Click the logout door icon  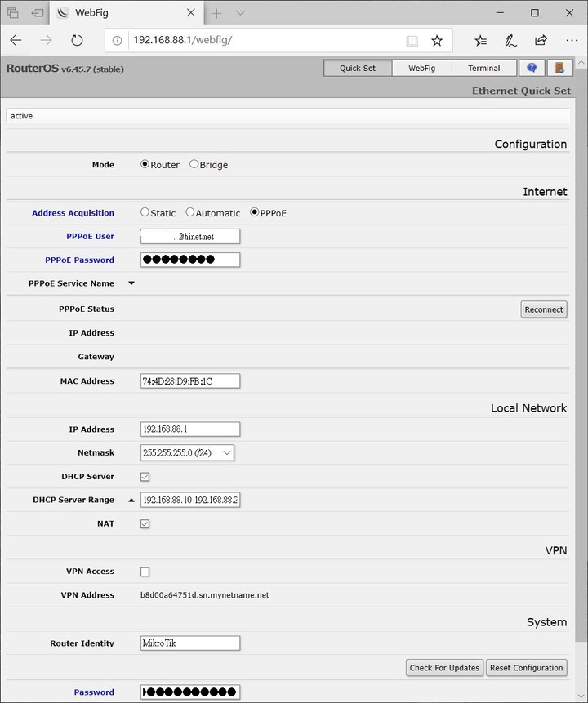pos(559,68)
